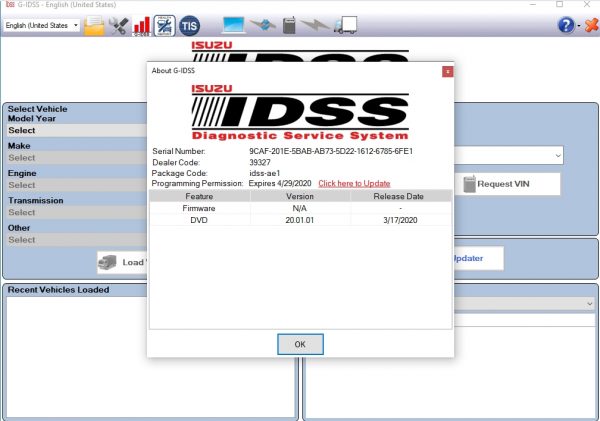Maximize the G-IDSS window

(559, 4)
